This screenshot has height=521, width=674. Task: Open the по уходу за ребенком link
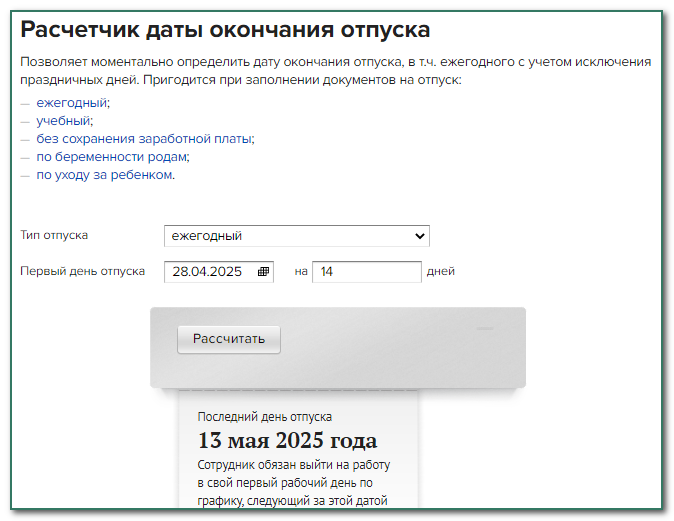coord(105,175)
